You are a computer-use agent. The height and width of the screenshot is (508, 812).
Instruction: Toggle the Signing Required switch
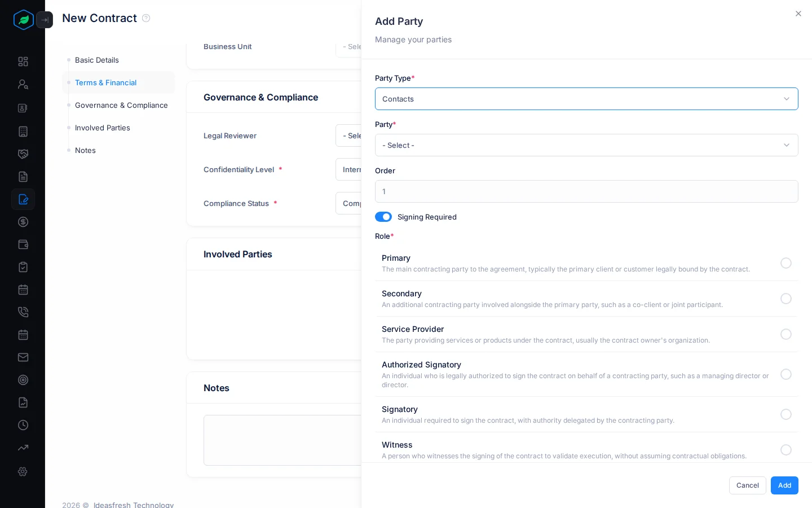coord(383,217)
